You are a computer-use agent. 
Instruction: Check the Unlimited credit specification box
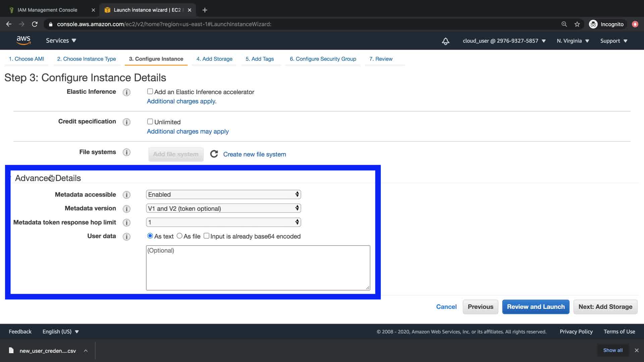pyautogui.click(x=150, y=122)
